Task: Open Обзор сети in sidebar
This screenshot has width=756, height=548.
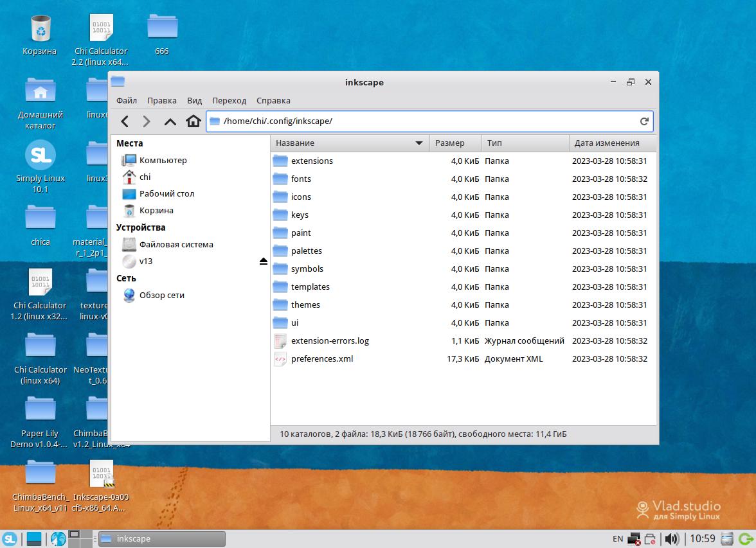Action: click(x=161, y=296)
